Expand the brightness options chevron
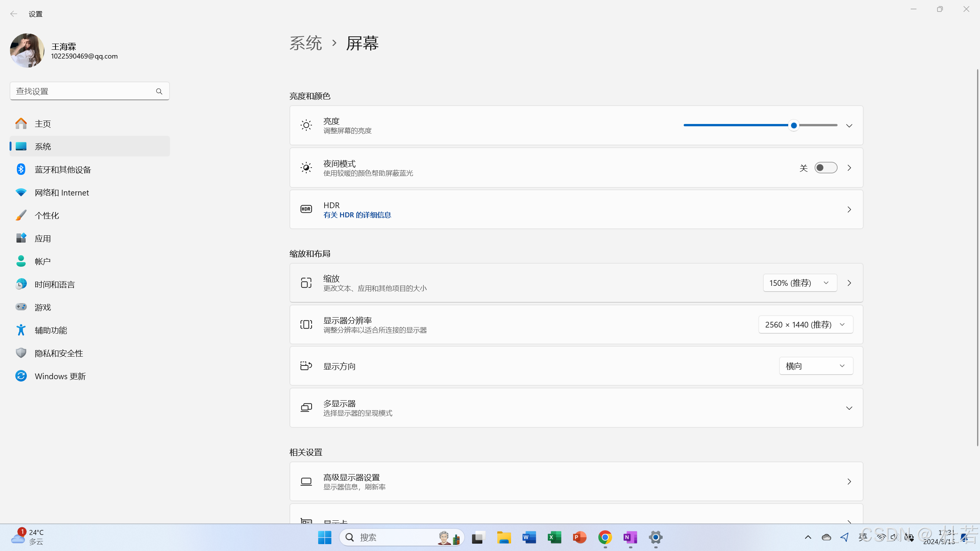Screen dimensions: 980x551 click(849, 126)
